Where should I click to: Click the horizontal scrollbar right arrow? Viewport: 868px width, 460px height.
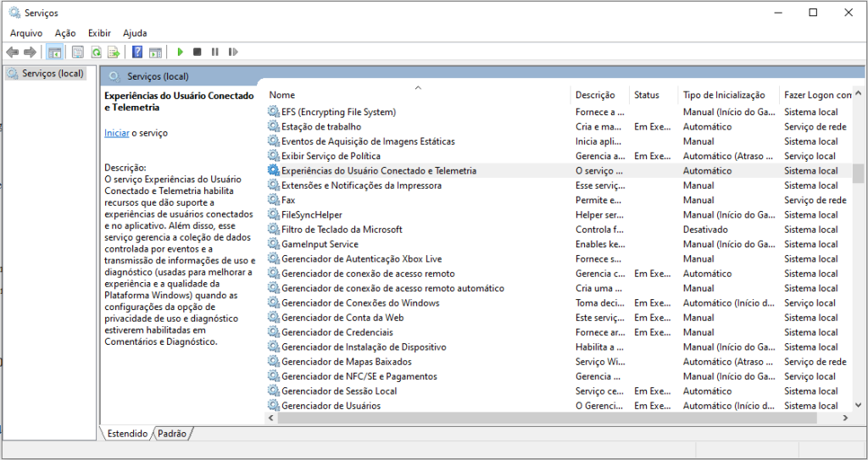point(845,418)
